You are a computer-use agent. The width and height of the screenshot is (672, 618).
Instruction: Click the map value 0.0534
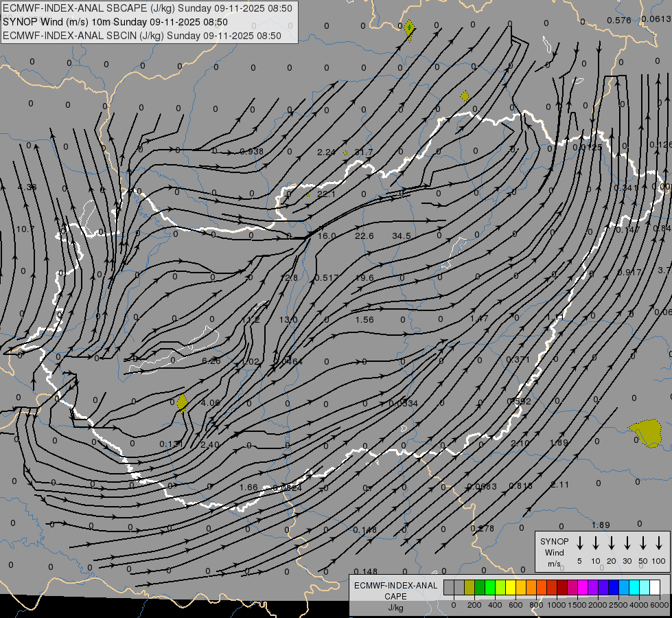[x=404, y=403]
